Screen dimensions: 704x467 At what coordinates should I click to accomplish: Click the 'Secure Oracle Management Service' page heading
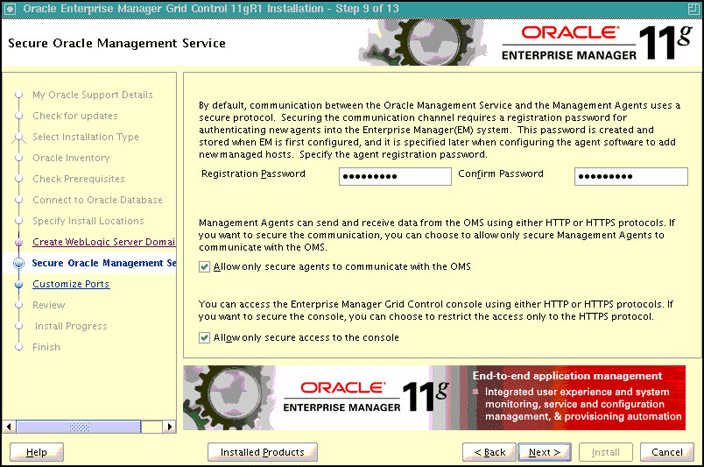pyautogui.click(x=117, y=43)
